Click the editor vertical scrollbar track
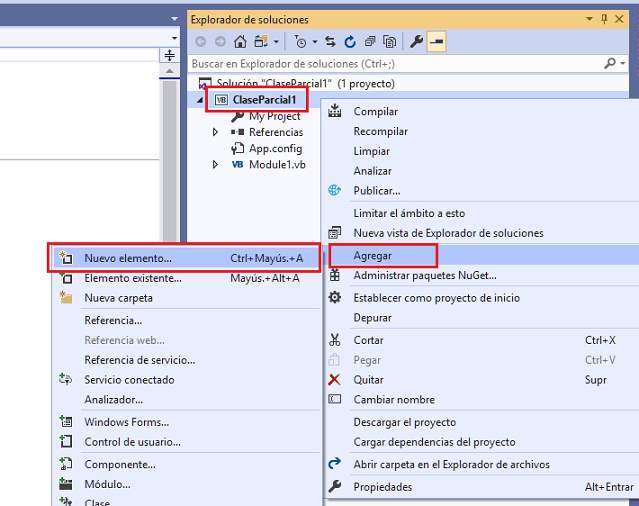The image size is (639, 506). point(170,161)
